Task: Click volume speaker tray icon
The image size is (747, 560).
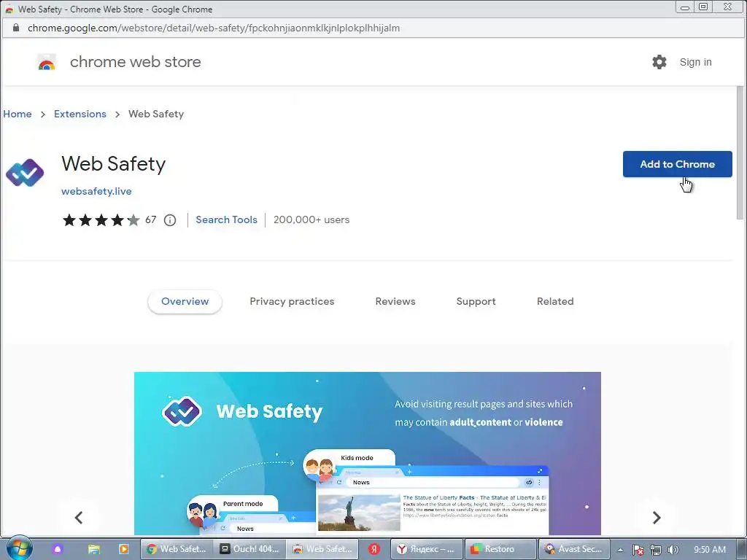Action: 673,550
